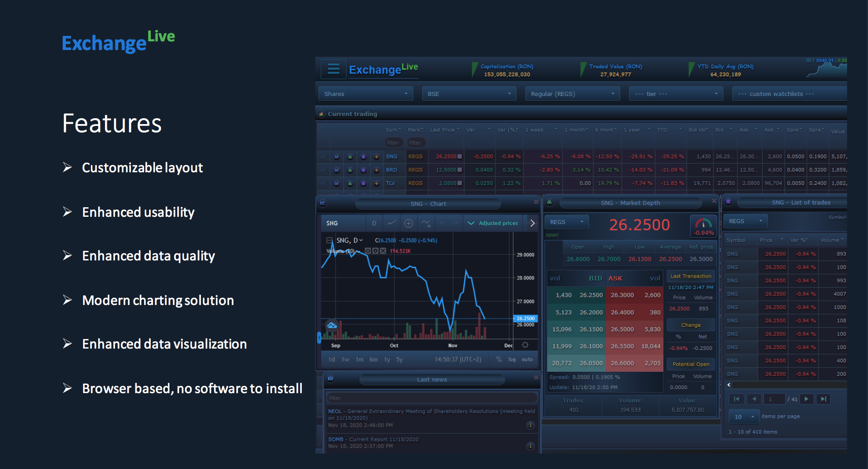Collapse the SNG, D chart legend box

click(x=329, y=240)
